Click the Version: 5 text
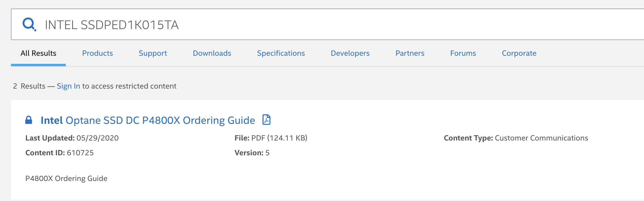The height and width of the screenshot is (201, 644). click(x=252, y=153)
